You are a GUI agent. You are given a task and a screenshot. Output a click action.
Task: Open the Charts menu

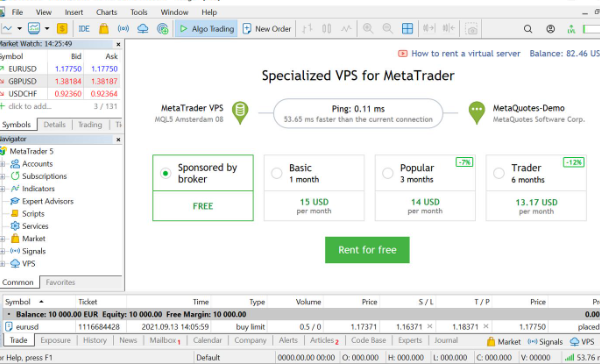click(x=106, y=12)
